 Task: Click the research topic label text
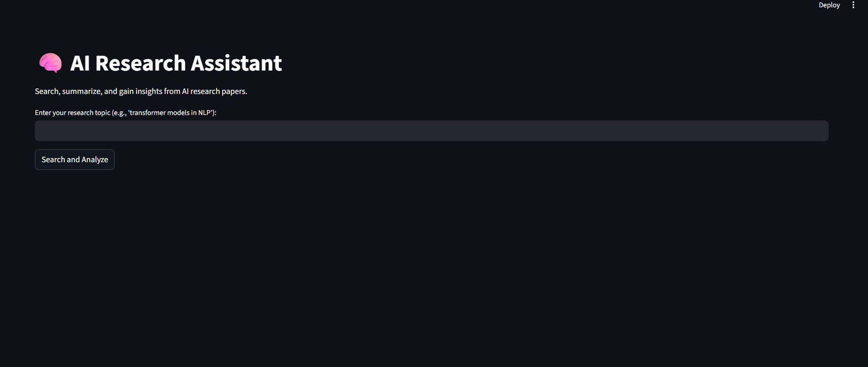[125, 112]
